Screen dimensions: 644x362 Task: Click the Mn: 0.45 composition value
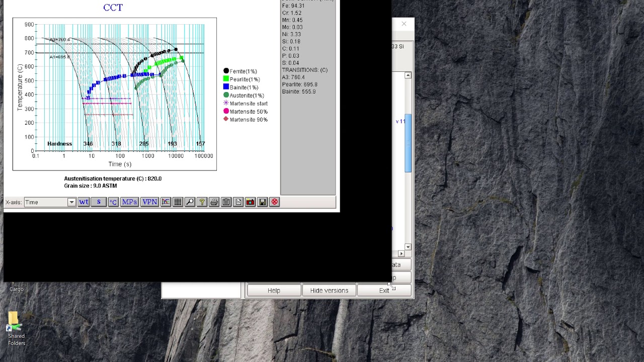click(292, 20)
